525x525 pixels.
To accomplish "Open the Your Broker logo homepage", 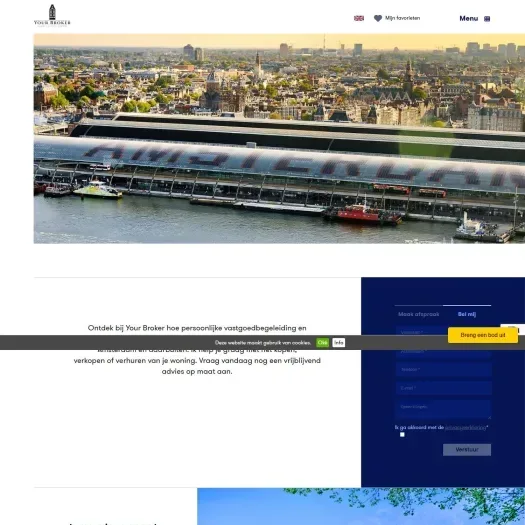I will click(x=52, y=15).
